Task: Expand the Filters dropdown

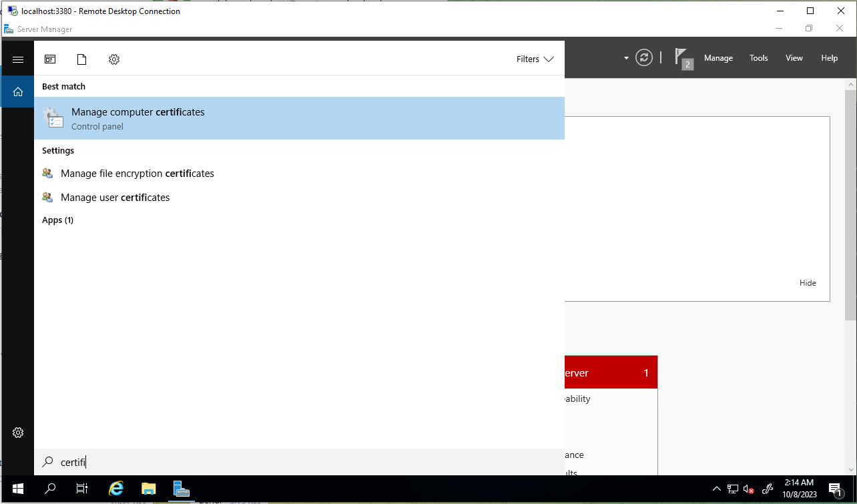Action: (535, 59)
